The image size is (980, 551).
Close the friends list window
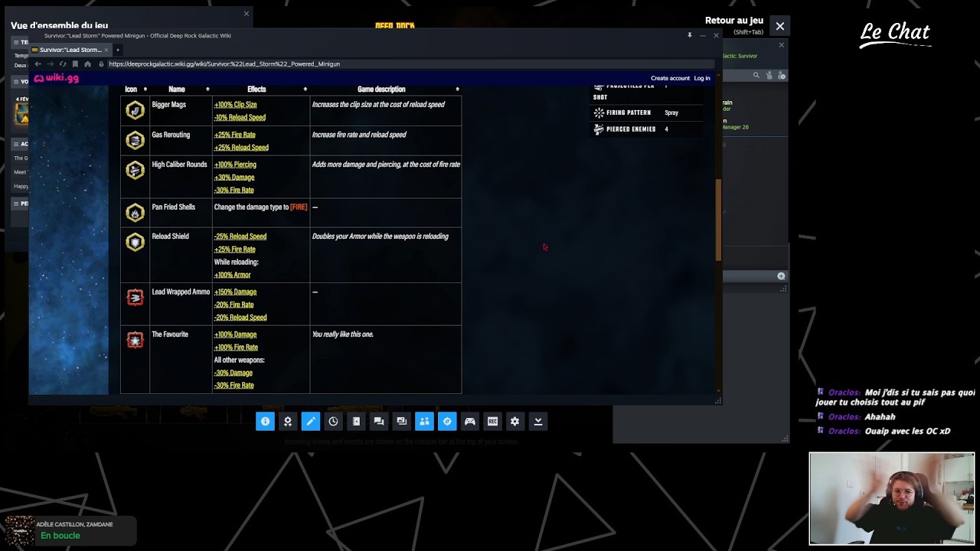pos(781,45)
